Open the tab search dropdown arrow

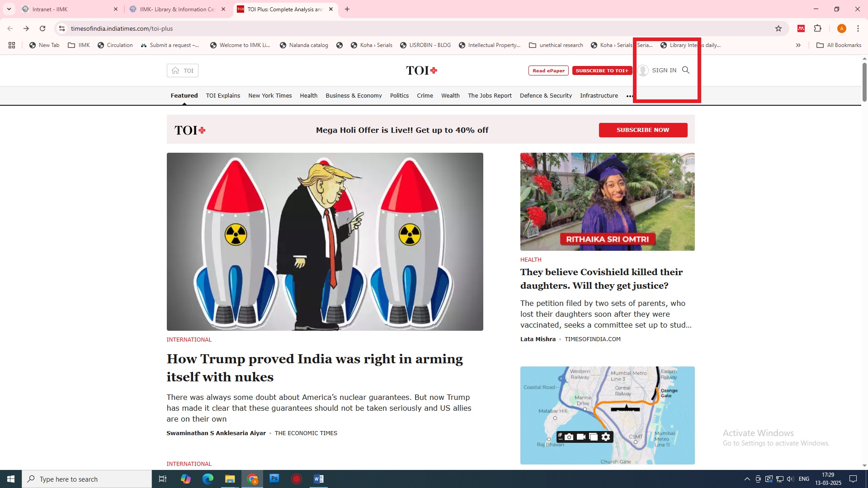(x=9, y=9)
